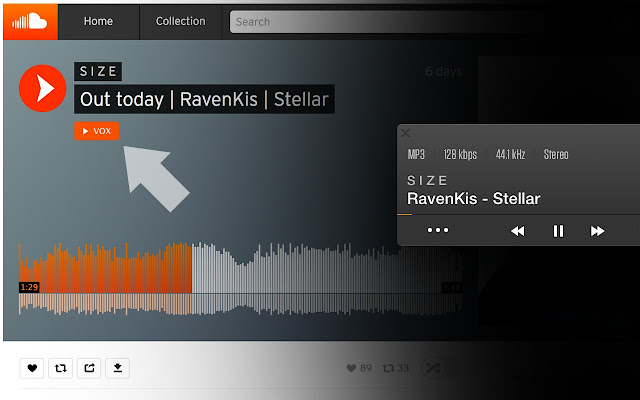Seek in the grey waveform section

tap(327, 279)
